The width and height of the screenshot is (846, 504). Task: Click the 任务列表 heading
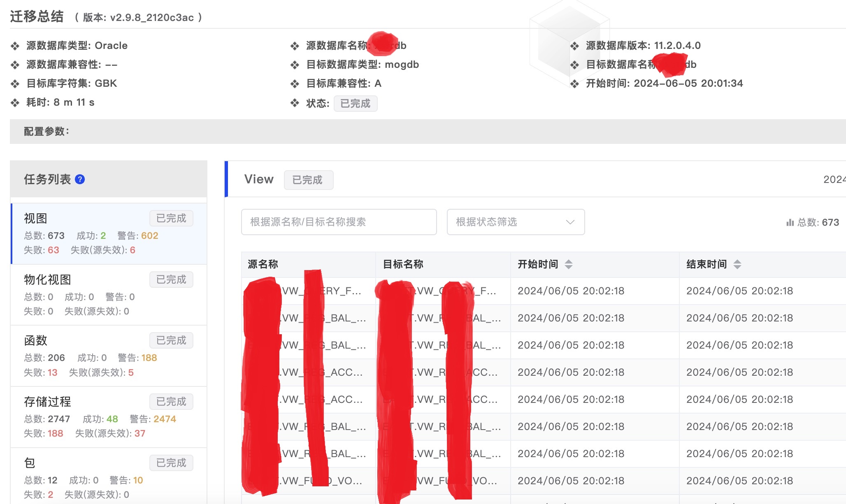tap(47, 179)
